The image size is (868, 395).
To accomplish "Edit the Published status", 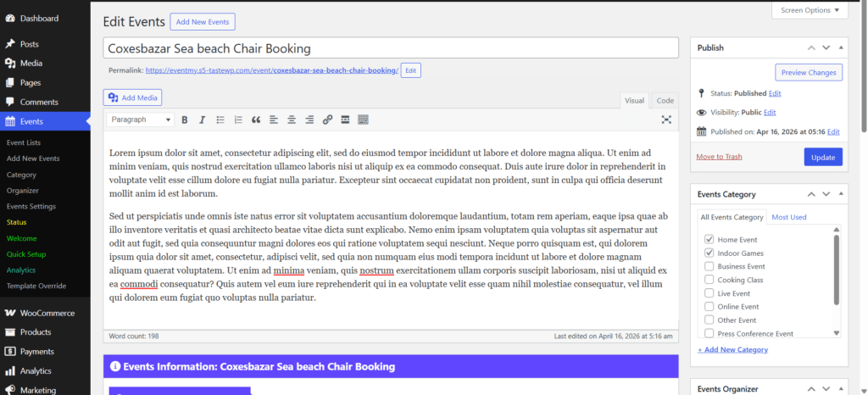I will (x=775, y=93).
